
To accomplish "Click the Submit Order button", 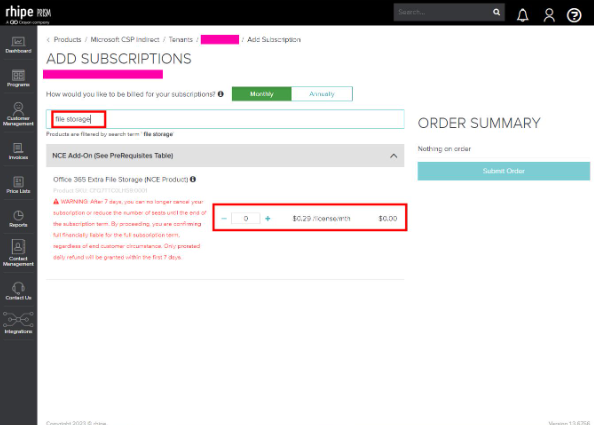I will (503, 171).
